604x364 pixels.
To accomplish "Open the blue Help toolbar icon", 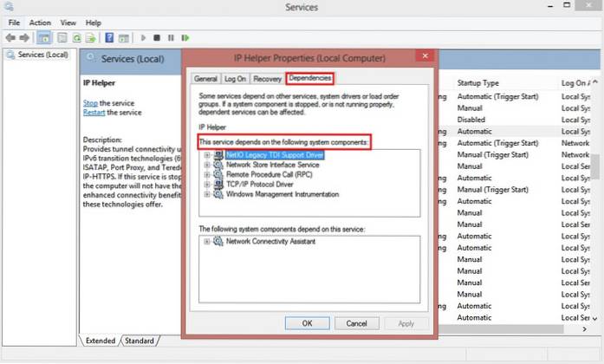I will [110, 37].
